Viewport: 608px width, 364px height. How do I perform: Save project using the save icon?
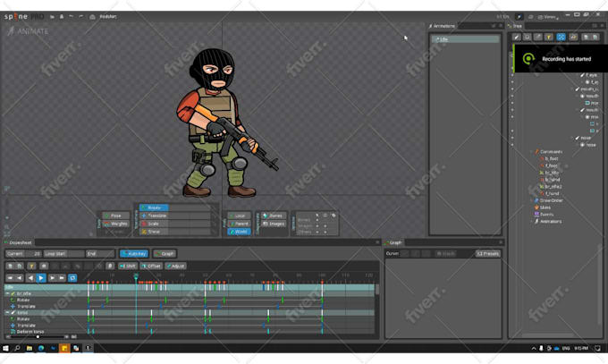point(62,17)
